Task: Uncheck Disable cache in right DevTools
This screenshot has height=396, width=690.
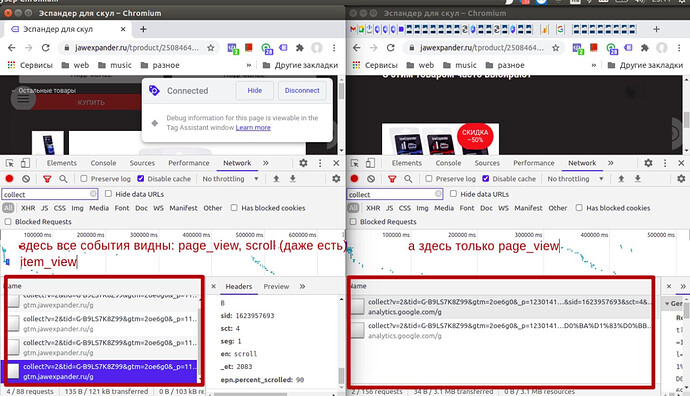Action: coord(486,179)
